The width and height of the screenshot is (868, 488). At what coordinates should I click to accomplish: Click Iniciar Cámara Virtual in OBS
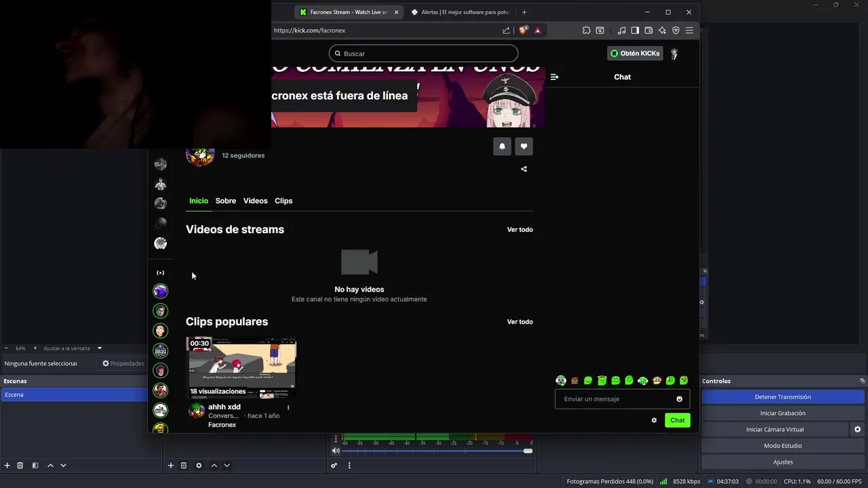click(x=775, y=430)
